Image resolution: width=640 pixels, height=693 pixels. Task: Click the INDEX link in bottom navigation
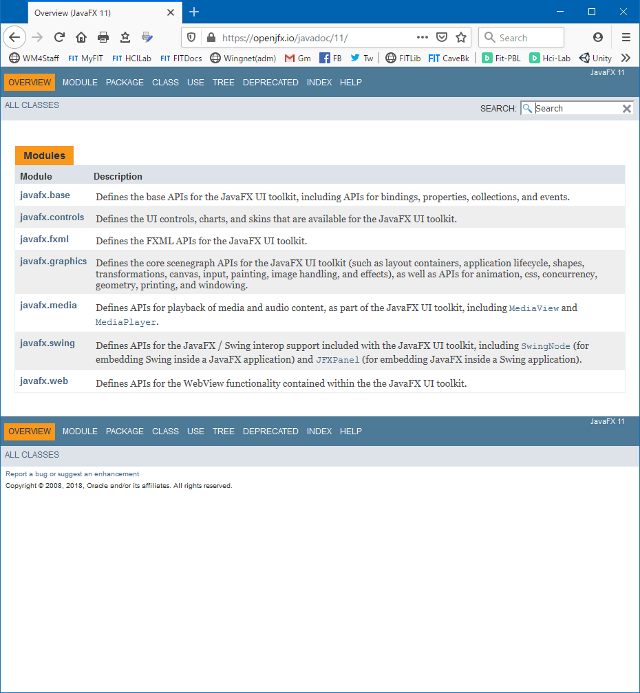coord(319,431)
